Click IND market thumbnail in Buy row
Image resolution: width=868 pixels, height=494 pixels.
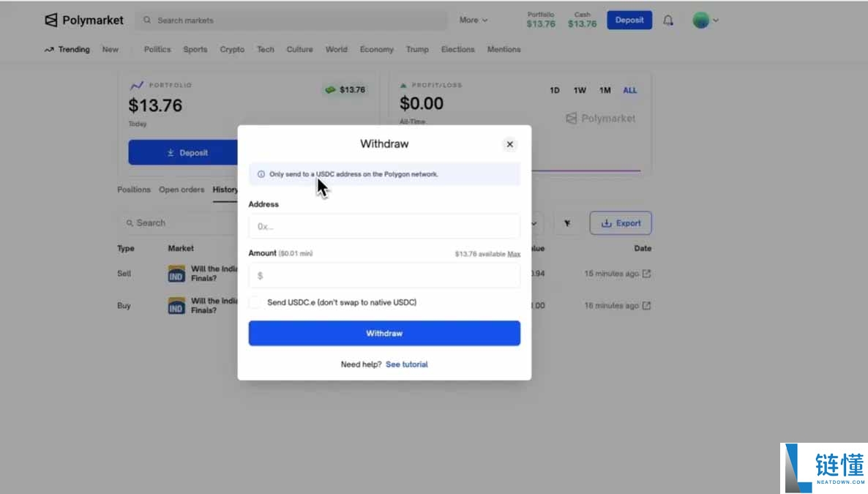[x=176, y=306]
